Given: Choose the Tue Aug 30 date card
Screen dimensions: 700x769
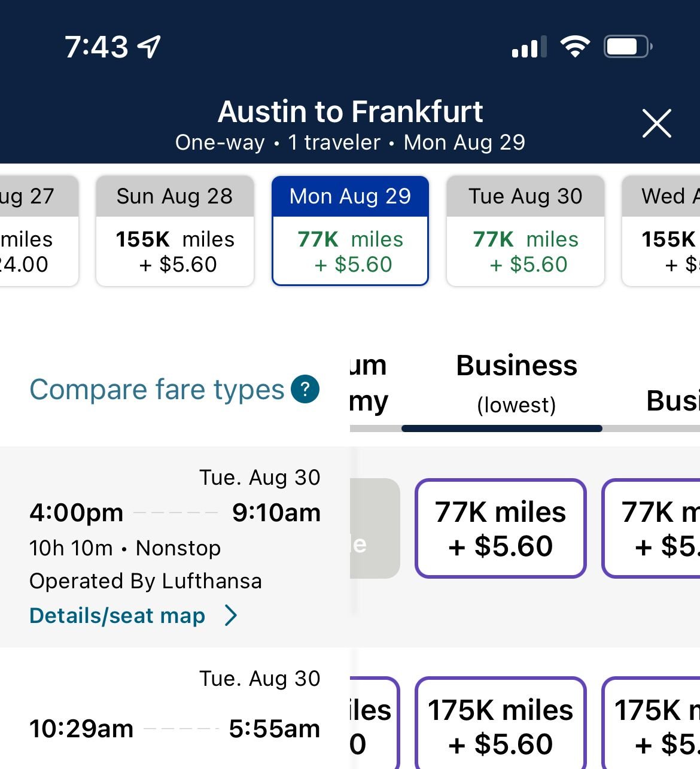Looking at the screenshot, I should [525, 230].
